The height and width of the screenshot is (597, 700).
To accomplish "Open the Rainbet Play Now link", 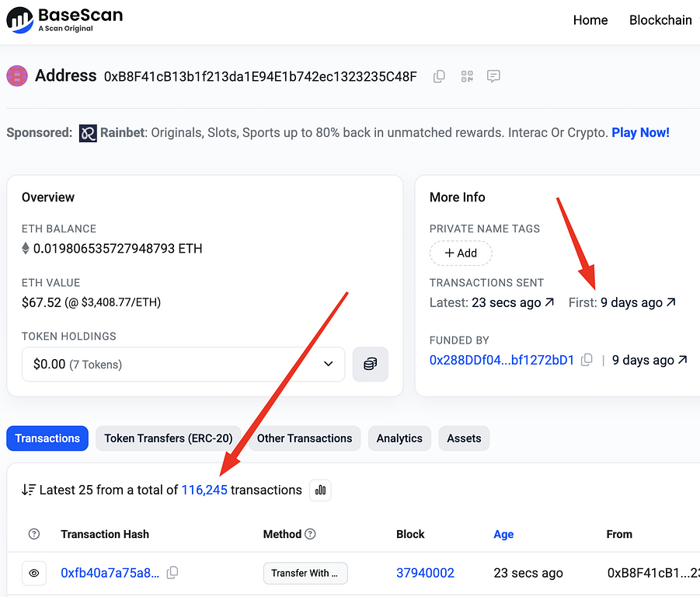I will click(x=640, y=132).
